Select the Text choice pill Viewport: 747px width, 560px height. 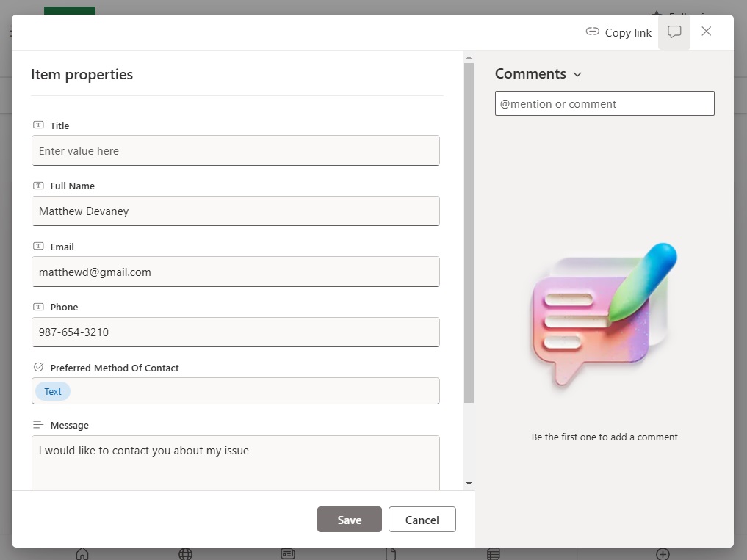[x=53, y=391]
